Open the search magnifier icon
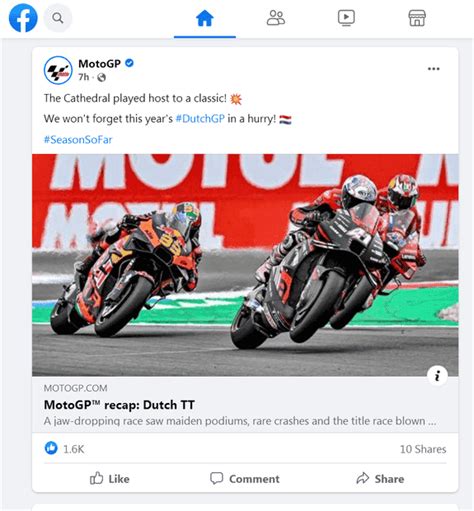 pos(58,18)
